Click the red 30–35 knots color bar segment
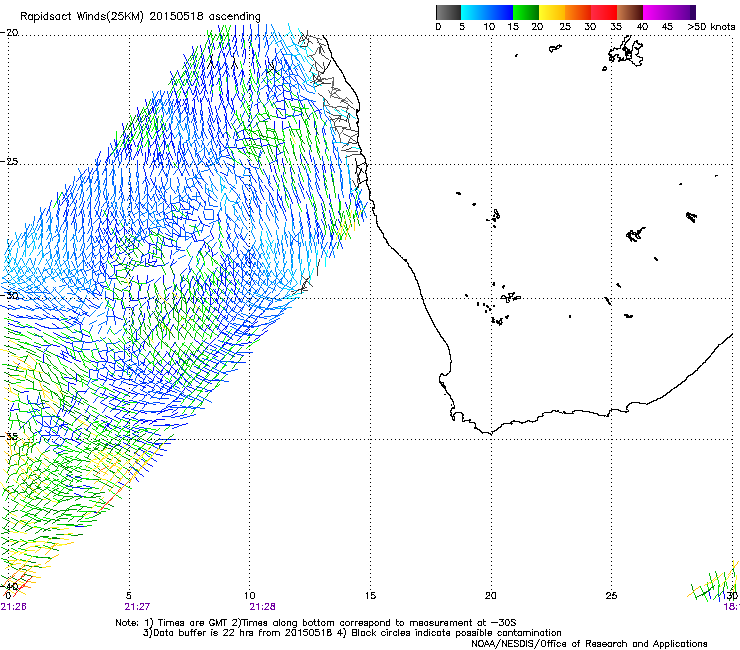Screen dimensions: 740x650 point(604,12)
